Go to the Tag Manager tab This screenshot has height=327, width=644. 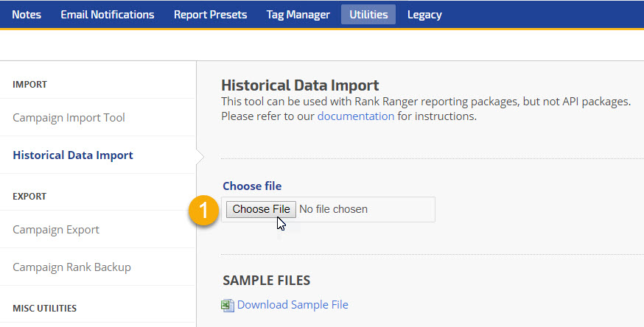pos(298,14)
